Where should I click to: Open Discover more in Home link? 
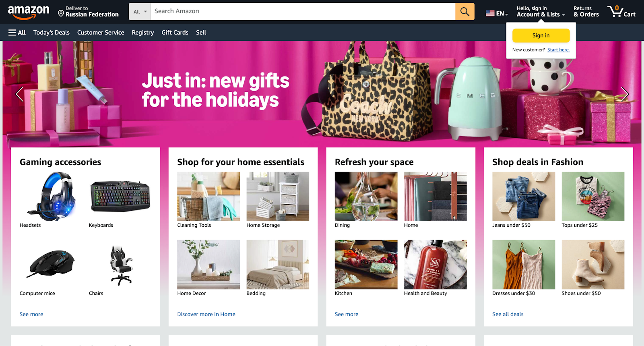coord(206,314)
